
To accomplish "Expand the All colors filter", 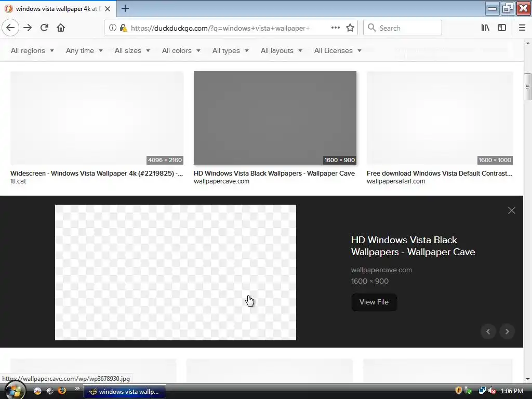I will (x=181, y=50).
